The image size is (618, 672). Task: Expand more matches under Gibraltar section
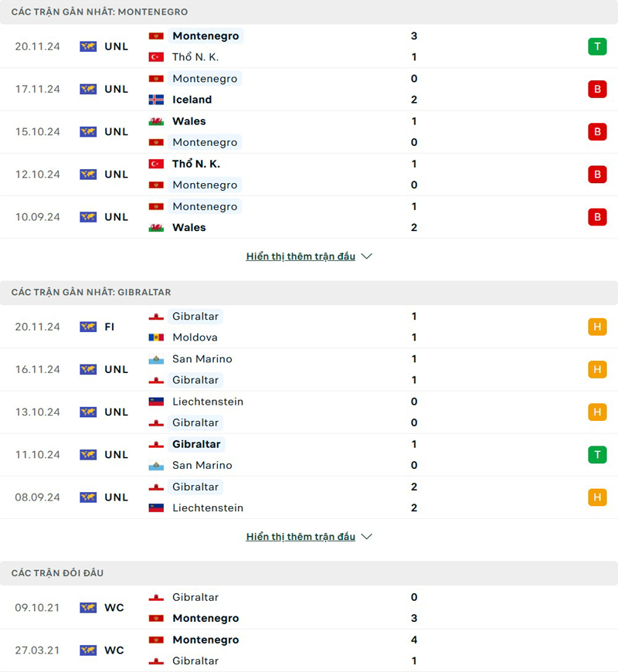(309, 536)
